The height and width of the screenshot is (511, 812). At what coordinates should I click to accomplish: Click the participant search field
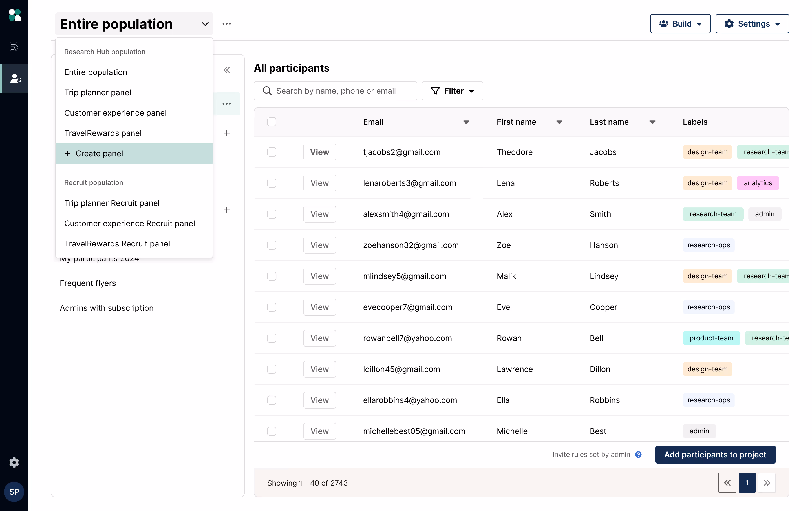coord(336,91)
